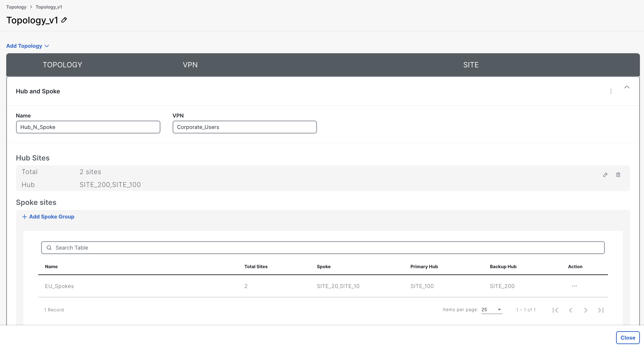Edit the Hub Sites entry
This screenshot has height=352, width=644.
605,175
